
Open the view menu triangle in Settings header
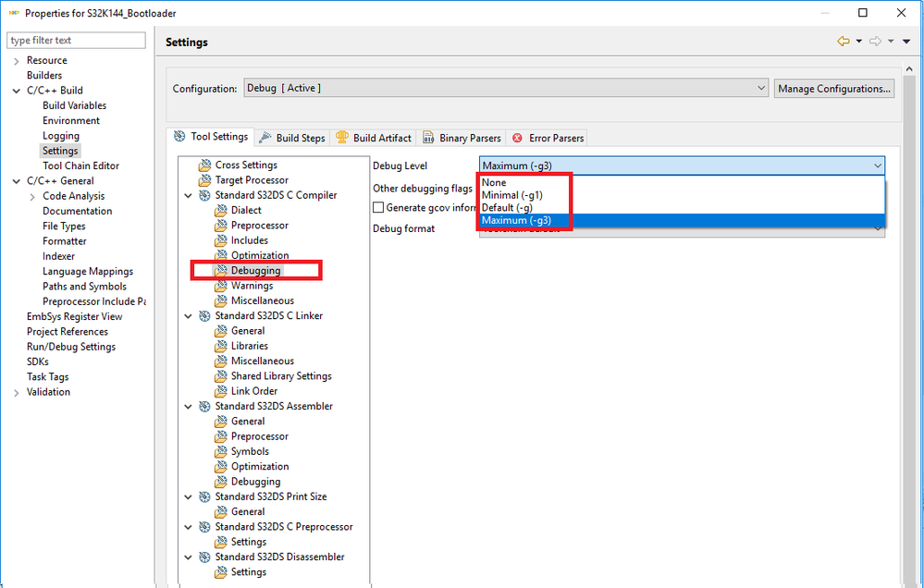tap(906, 42)
